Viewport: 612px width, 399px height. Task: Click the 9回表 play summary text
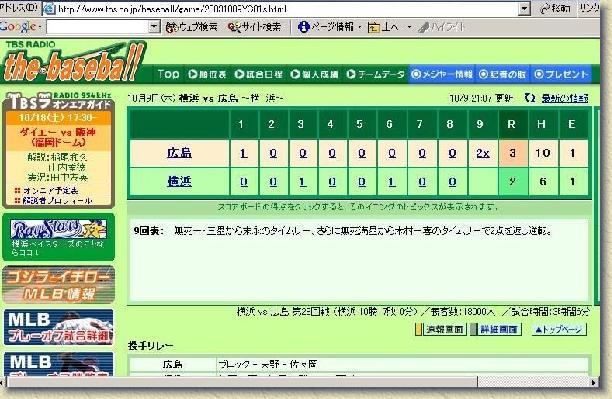[x=343, y=231]
